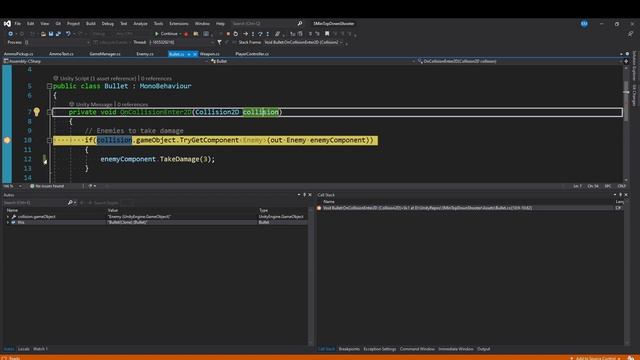Open the Window menu
Viewport: 640px width, 360px height.
click(202, 24)
